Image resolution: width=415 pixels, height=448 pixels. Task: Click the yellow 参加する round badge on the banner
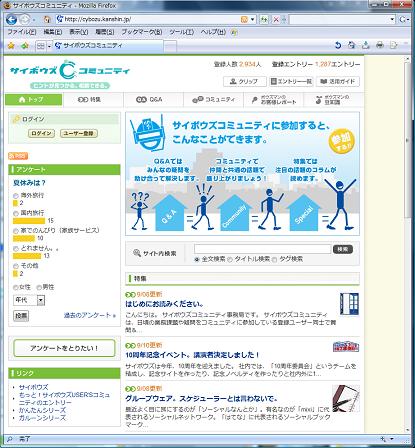[x=342, y=141]
